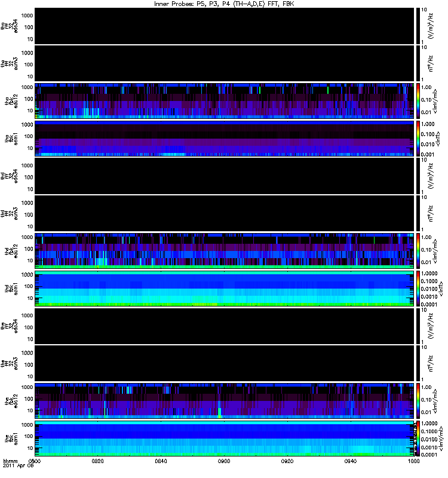This screenshot has width=448, height=478.
Task: Click the tha fbk scm1 spectrogram panel
Action: coord(225,139)
